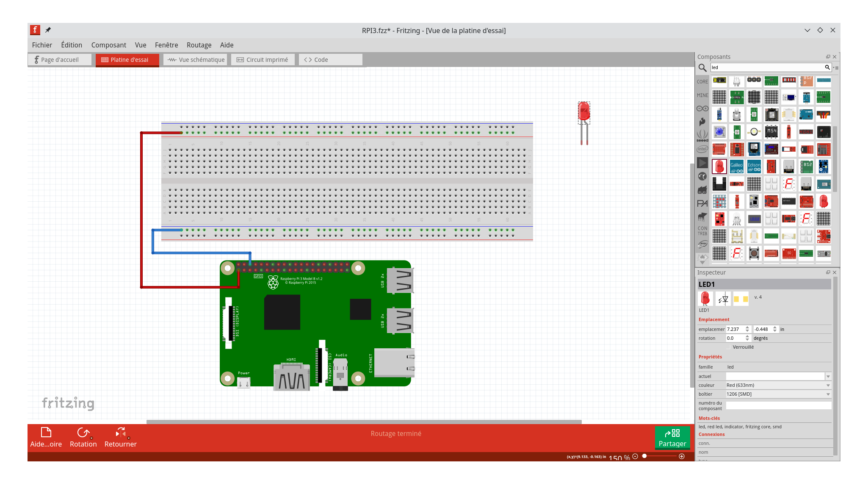This screenshot has height=494, width=868.
Task: Open the Routage menu
Action: pyautogui.click(x=199, y=45)
